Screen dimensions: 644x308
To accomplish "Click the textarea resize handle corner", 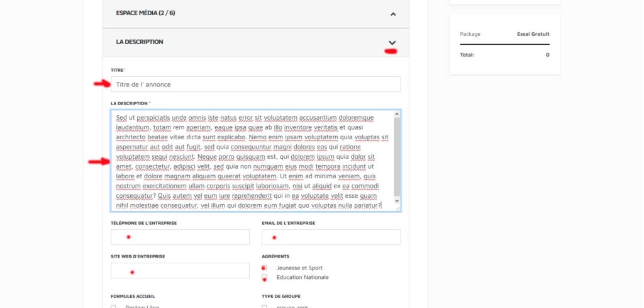I will [397, 208].
